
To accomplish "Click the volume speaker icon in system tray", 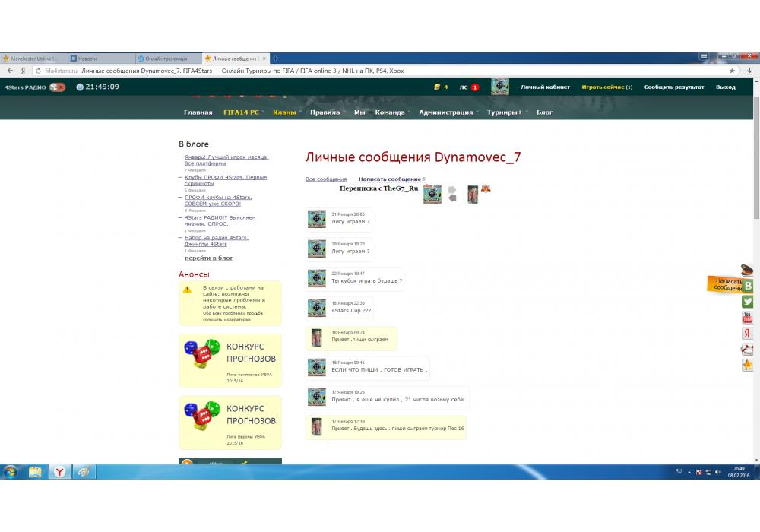I will click(718, 472).
